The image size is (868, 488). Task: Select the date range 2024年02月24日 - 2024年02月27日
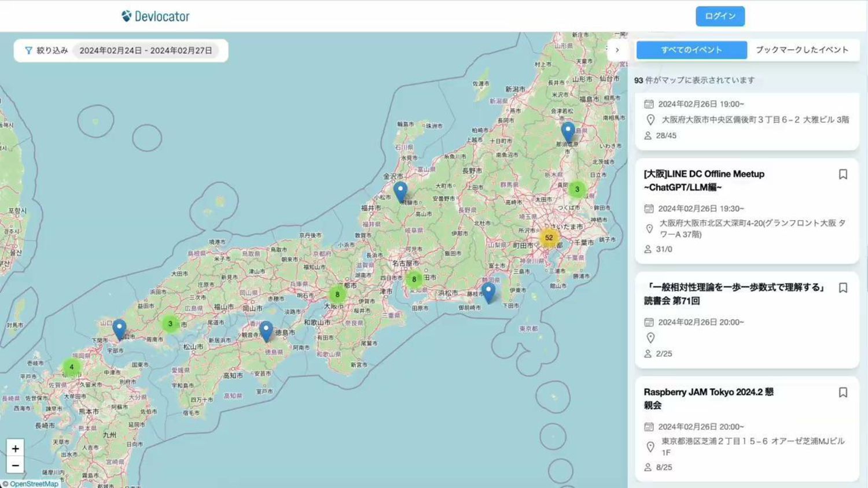tap(146, 50)
